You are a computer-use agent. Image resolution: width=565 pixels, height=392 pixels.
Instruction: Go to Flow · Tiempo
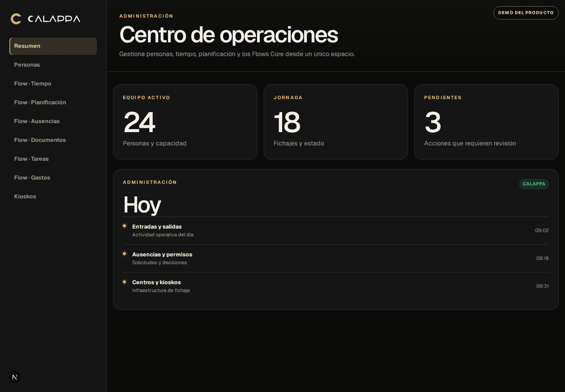coord(53,83)
